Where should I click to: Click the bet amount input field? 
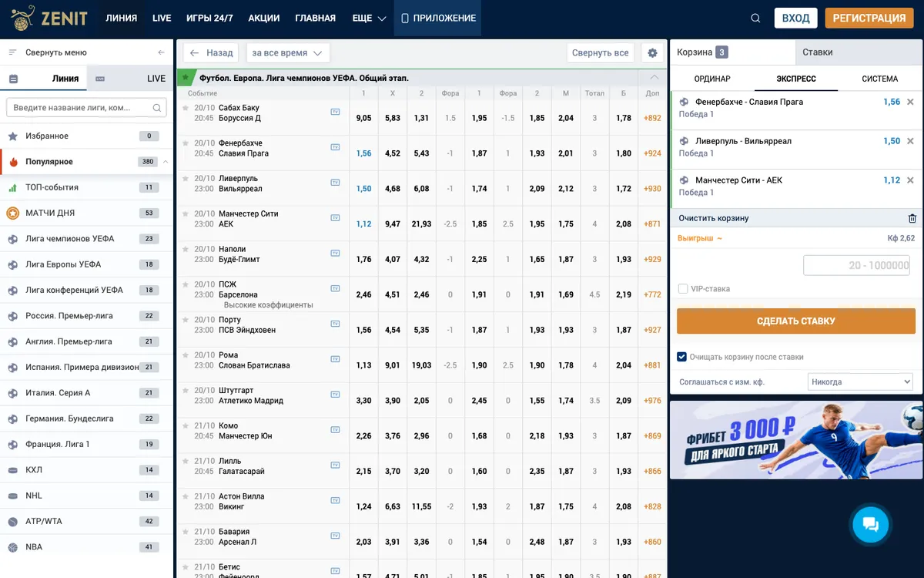[x=856, y=265]
